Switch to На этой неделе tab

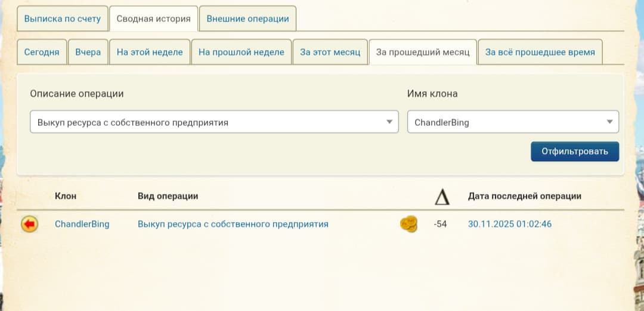(x=150, y=52)
